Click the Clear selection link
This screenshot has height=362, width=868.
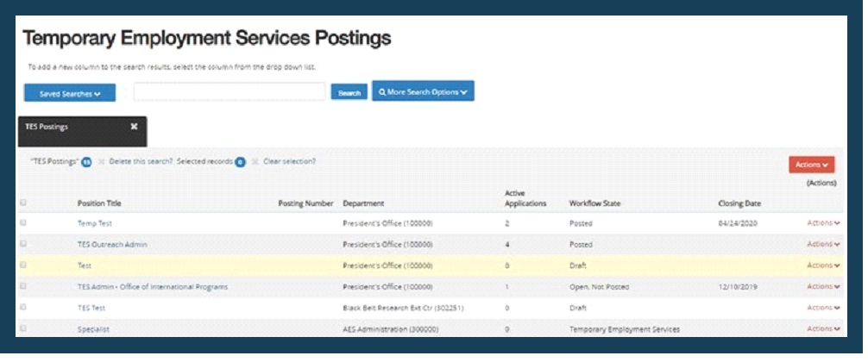[289, 161]
